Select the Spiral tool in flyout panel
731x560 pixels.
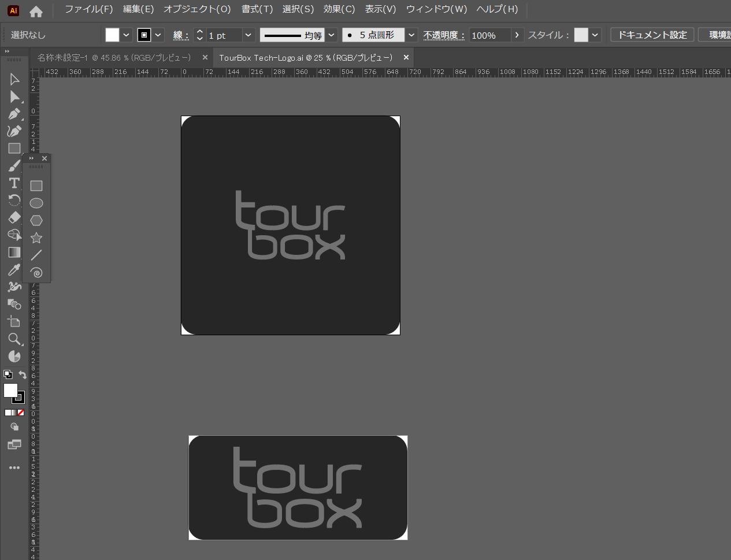click(x=36, y=273)
